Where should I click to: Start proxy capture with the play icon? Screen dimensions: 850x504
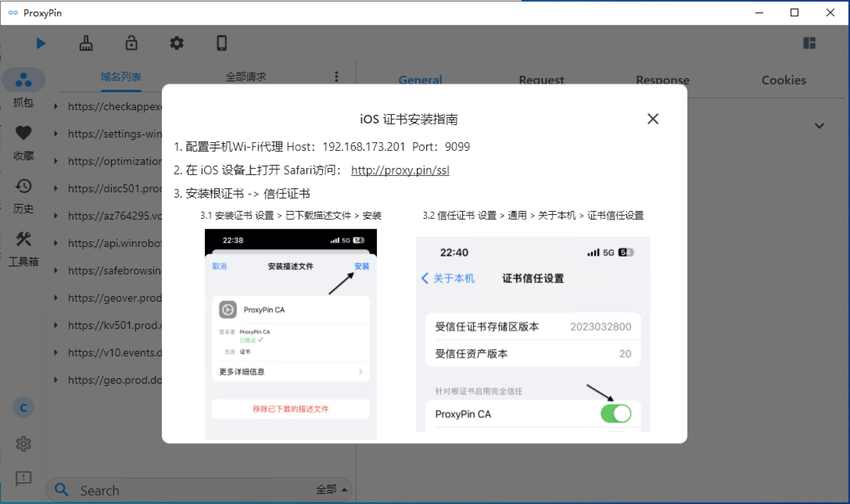(41, 43)
